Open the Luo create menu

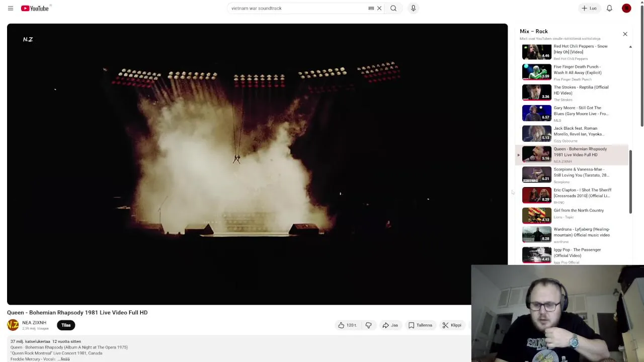(589, 8)
